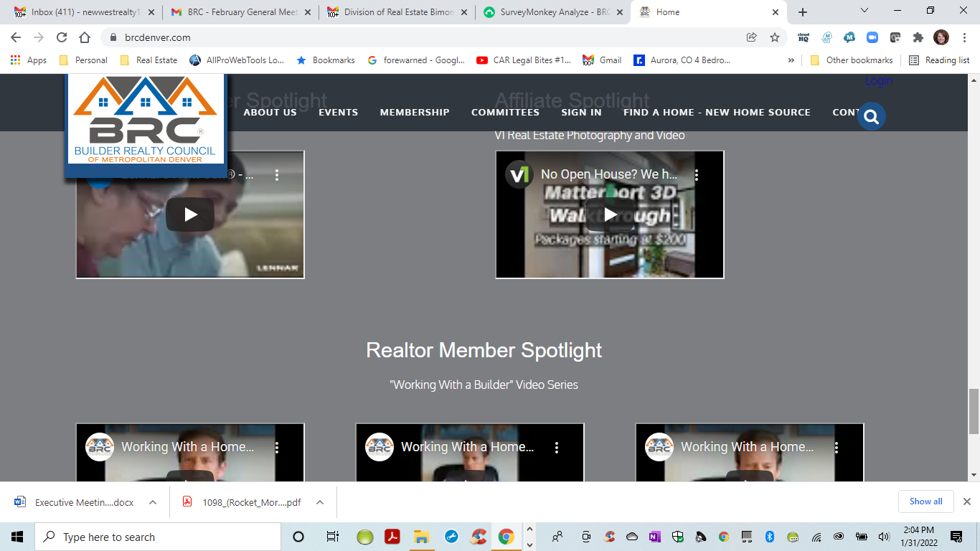980x551 pixels.
Task: Switch to the Inbox (411) Gmail tab
Action: 83,12
